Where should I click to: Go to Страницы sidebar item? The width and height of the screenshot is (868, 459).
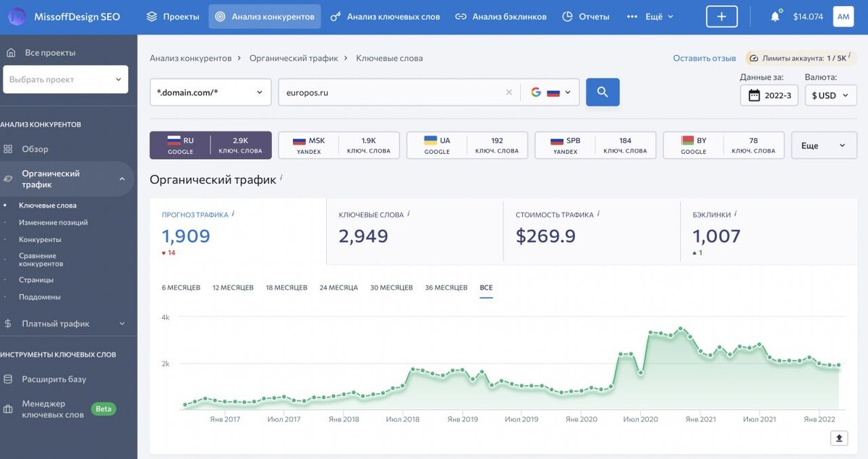(36, 280)
